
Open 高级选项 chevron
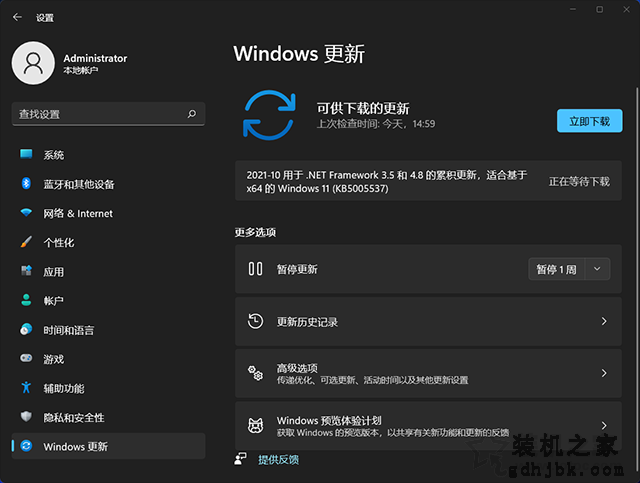(x=604, y=373)
